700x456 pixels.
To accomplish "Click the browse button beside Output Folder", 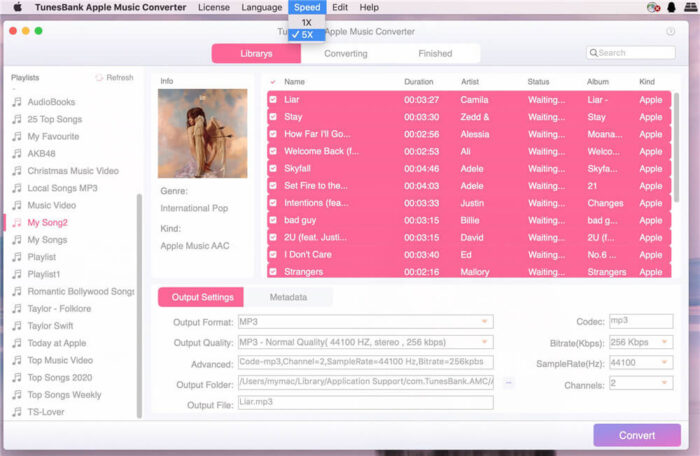I will tap(508, 383).
